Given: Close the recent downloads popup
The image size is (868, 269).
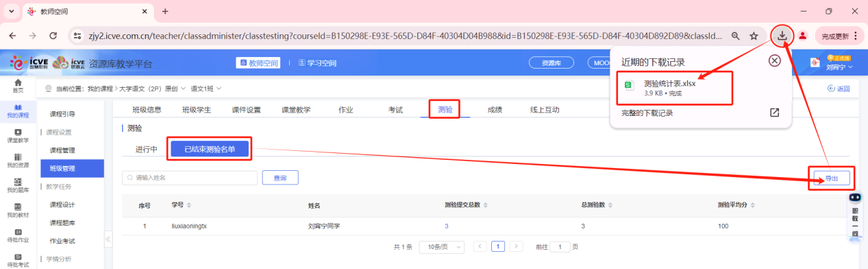Looking at the screenshot, I should point(775,60).
